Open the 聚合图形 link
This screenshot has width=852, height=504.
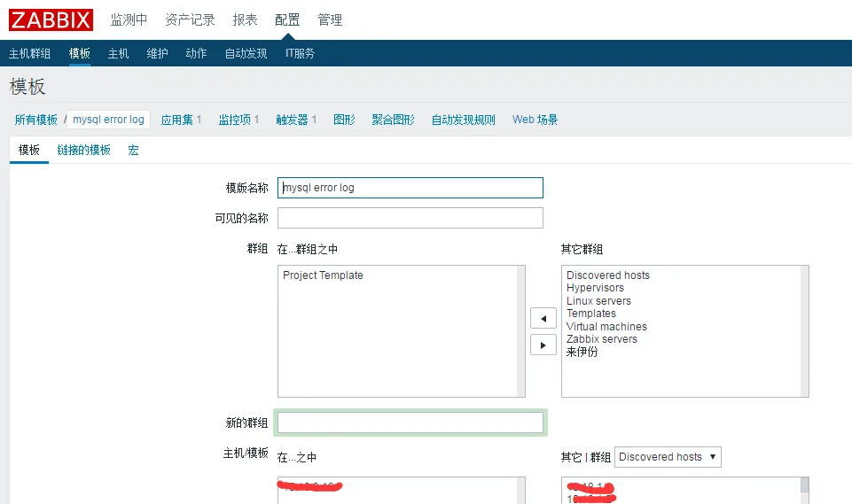coord(394,120)
